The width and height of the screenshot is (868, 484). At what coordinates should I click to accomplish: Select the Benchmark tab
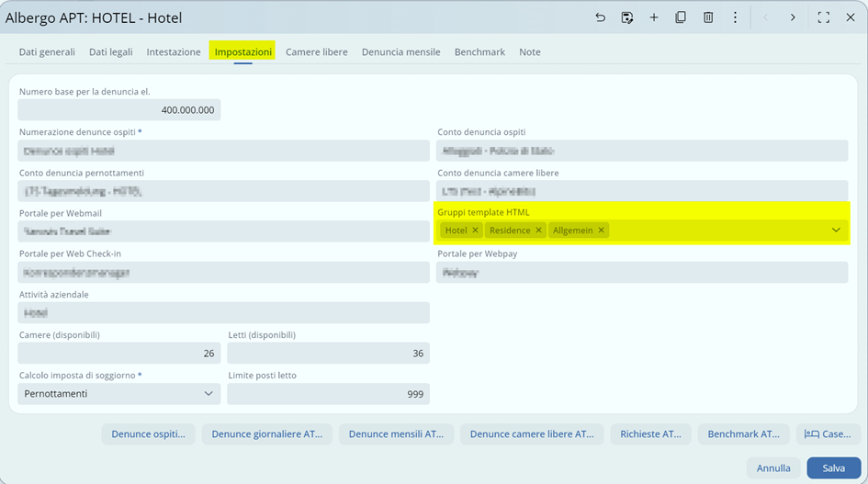pos(479,52)
